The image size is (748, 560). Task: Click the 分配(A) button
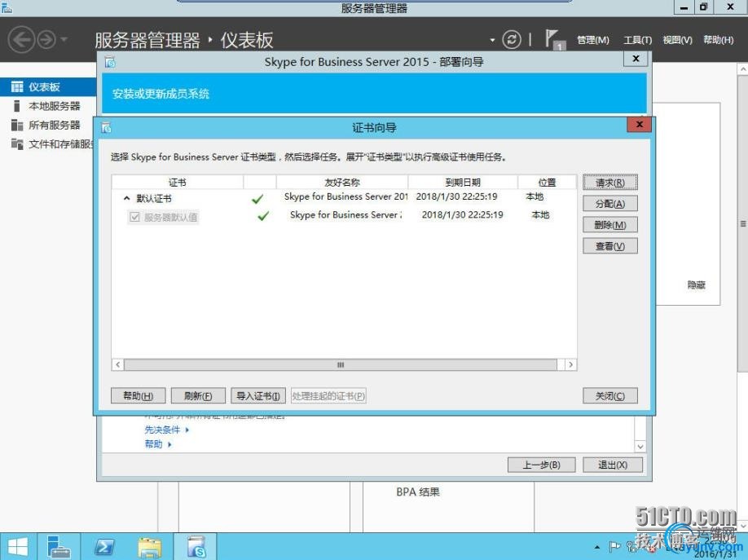610,204
